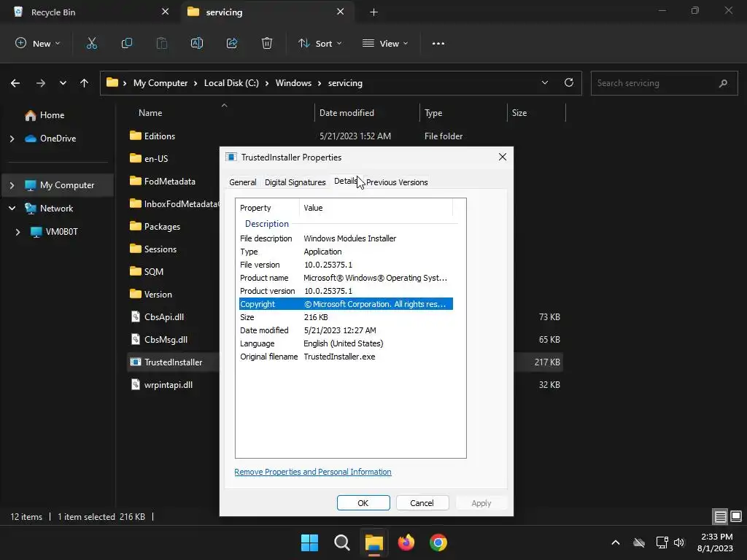
Task: Click the Paste clipboard icon
Action: (x=162, y=43)
